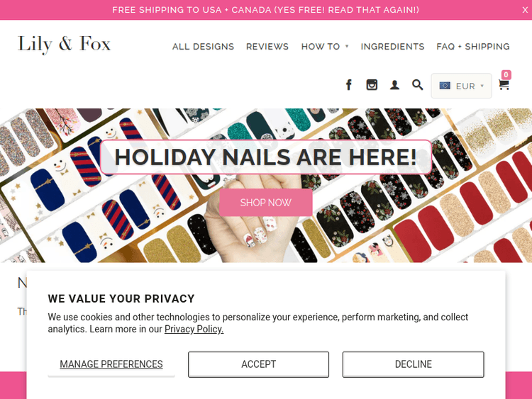Click the account user icon
This screenshot has width=532, height=399.
(394, 85)
